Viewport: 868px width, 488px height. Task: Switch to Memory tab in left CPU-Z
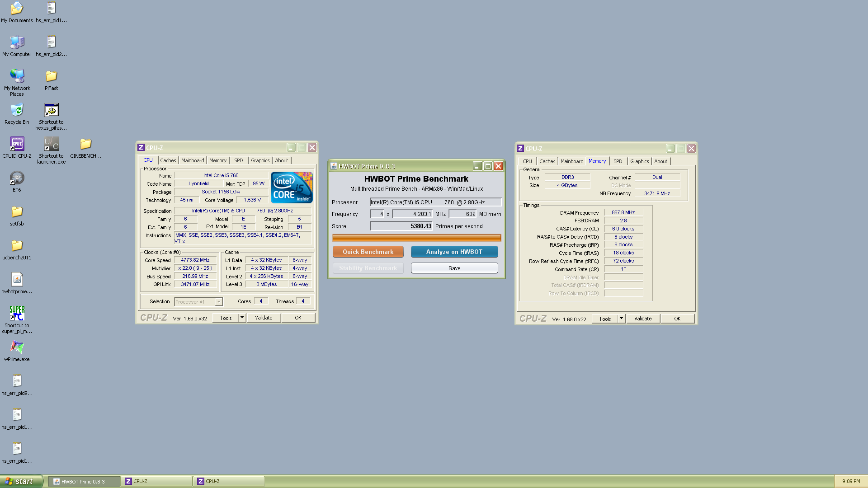pyautogui.click(x=218, y=160)
